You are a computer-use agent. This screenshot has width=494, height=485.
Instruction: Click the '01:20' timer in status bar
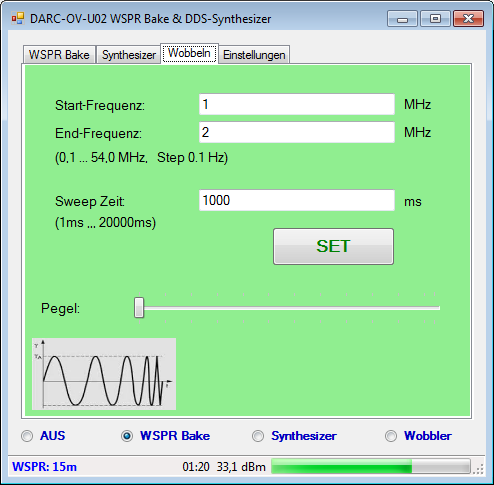196,467
